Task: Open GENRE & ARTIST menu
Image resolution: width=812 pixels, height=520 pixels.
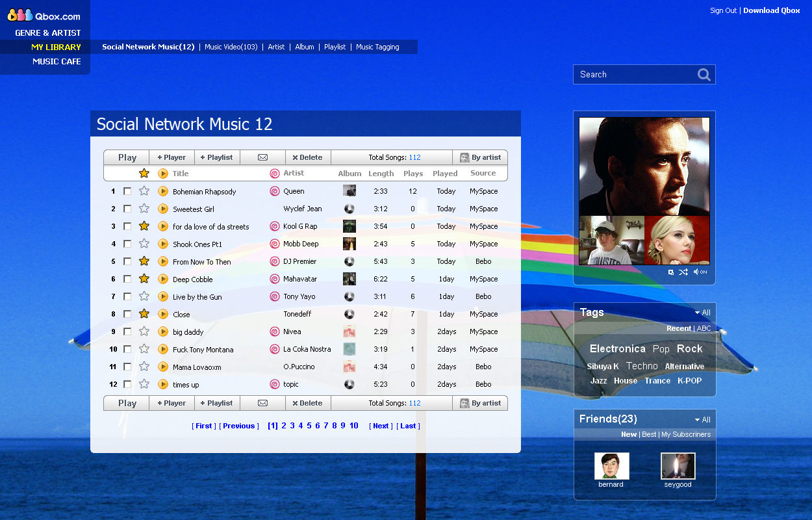Action: click(x=48, y=32)
